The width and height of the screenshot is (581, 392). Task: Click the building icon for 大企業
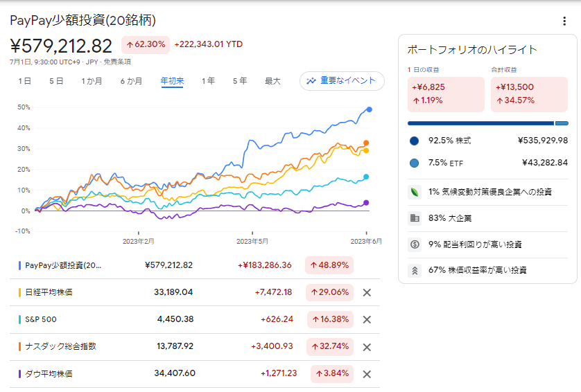(x=415, y=218)
